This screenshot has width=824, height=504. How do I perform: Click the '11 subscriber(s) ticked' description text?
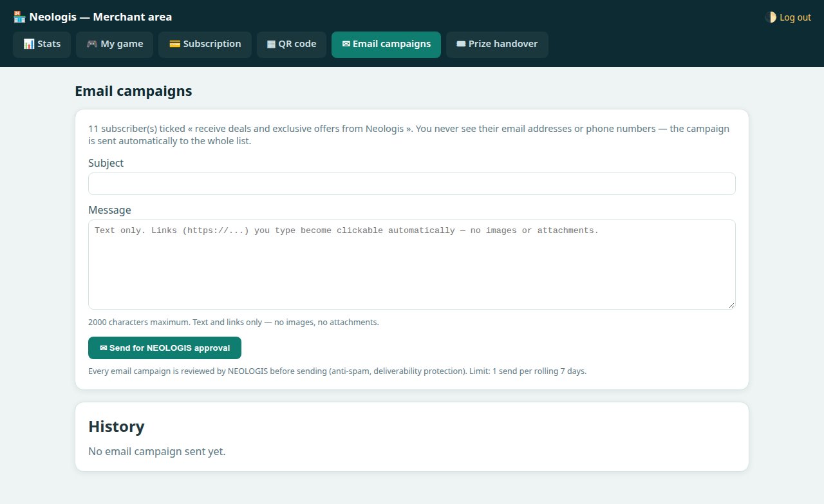[x=409, y=135]
